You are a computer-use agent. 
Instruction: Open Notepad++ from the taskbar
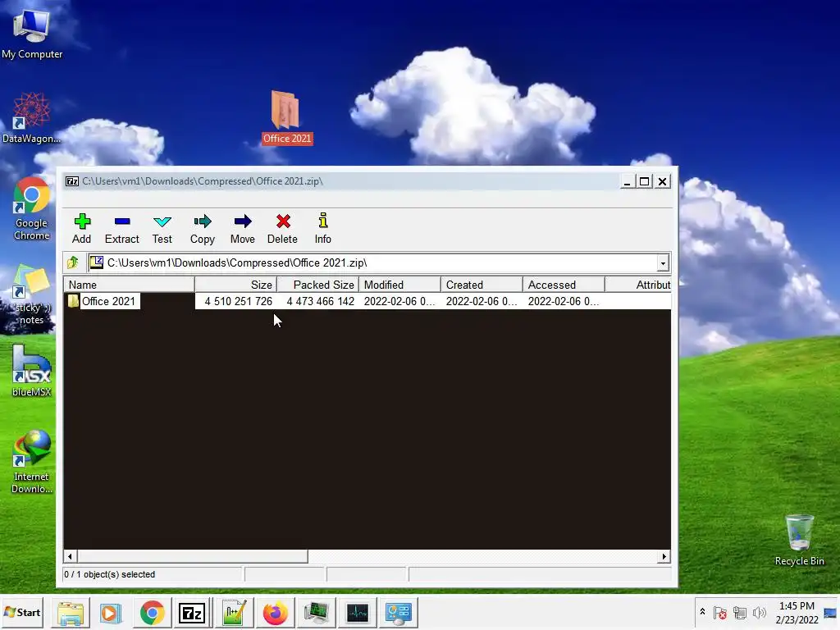[x=234, y=613]
